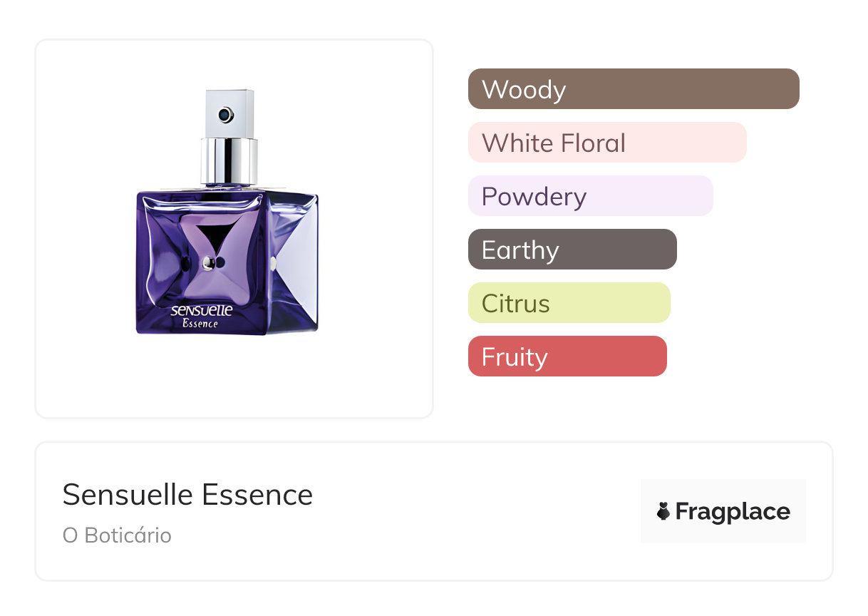Open the Sensuelle Essence title
Image resolution: width=868 pixels, height=616 pixels.
pos(187,495)
